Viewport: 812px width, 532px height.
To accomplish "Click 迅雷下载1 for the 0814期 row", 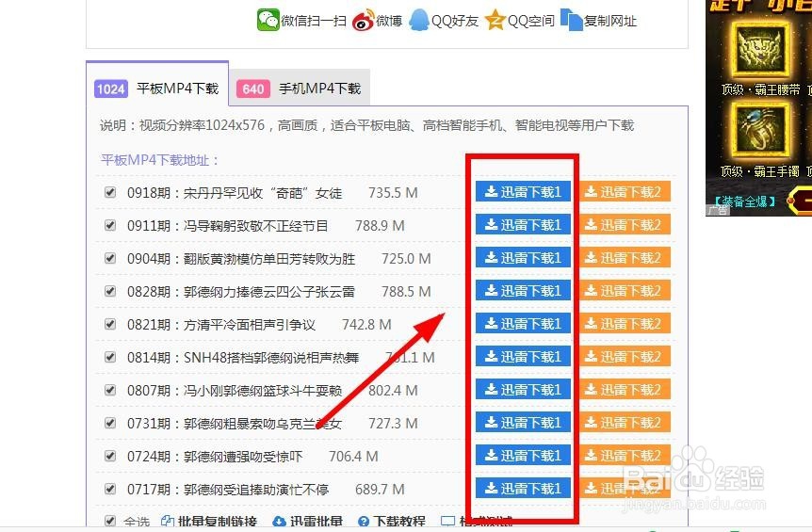I will [x=523, y=357].
